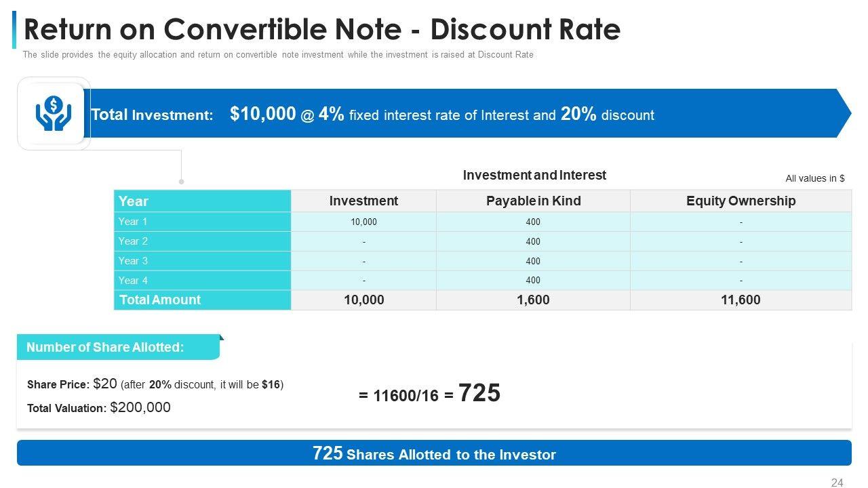Viewport: 868px width, 488px height.
Task: Select the 'Investment' column header
Action: coord(363,201)
